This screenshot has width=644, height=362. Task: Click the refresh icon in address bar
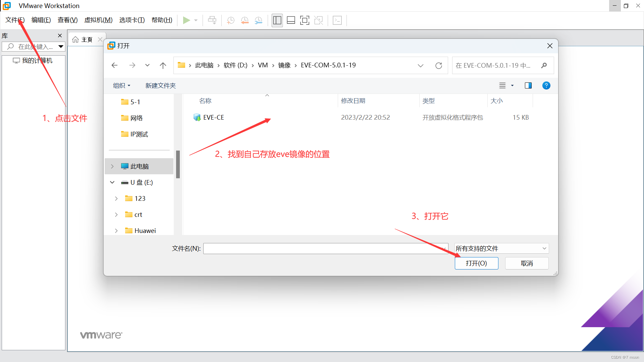point(439,66)
